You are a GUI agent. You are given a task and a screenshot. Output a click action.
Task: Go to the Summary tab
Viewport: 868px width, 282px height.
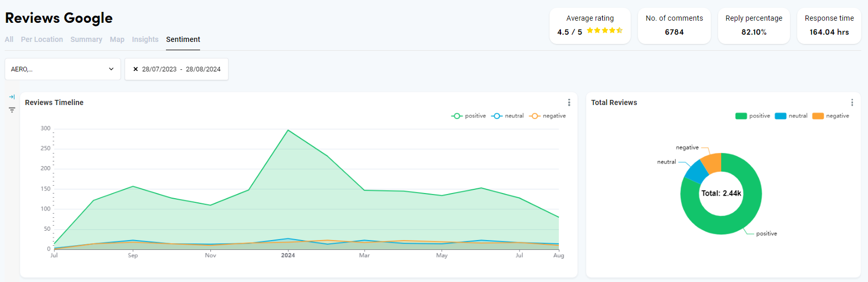[86, 39]
